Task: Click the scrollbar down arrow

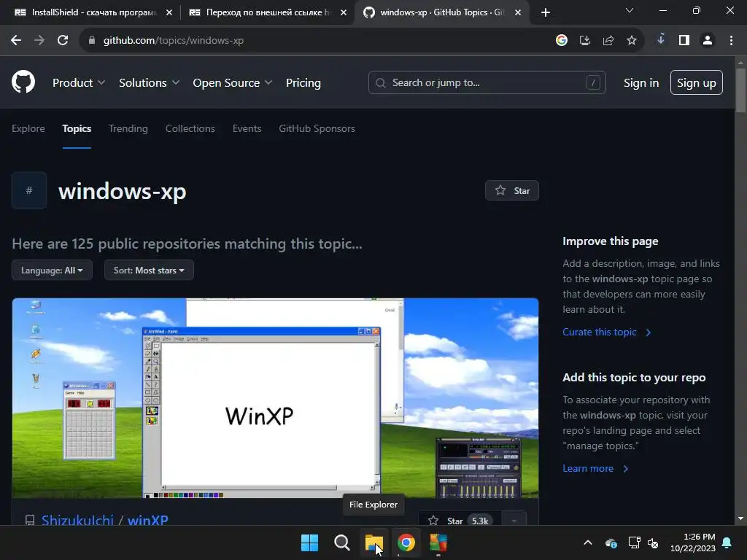Action: pos(740,518)
